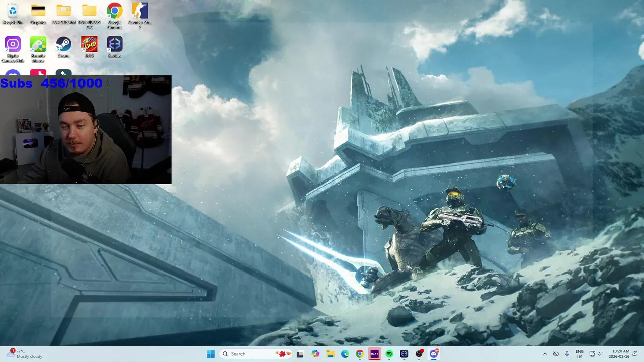Select the Elgato Camera Hub desktop shortcut
This screenshot has width=644, height=362.
(x=13, y=49)
